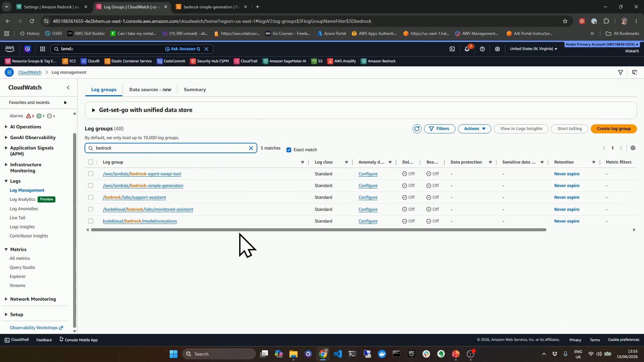Image resolution: width=644 pixels, height=362 pixels.
Task: Toggle the select-all log groups checkbox
Action: pyautogui.click(x=91, y=162)
